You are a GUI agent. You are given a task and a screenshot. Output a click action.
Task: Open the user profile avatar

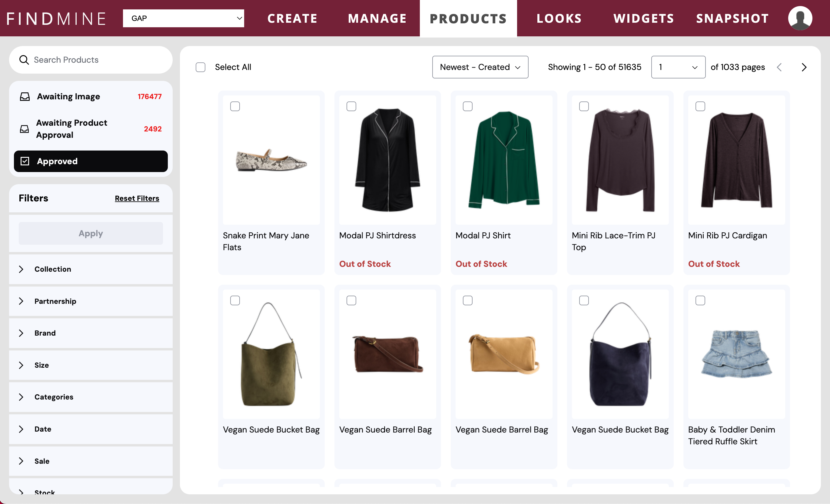click(800, 18)
